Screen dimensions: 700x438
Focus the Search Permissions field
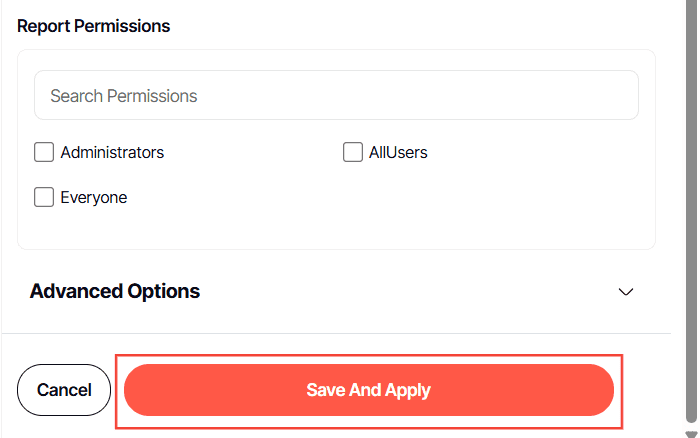336,96
